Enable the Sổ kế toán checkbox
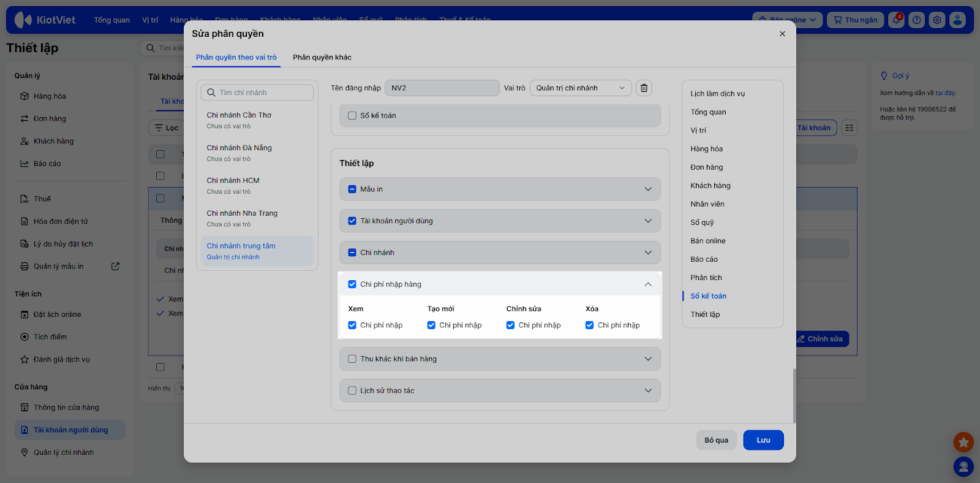This screenshot has width=980, height=483. click(352, 115)
